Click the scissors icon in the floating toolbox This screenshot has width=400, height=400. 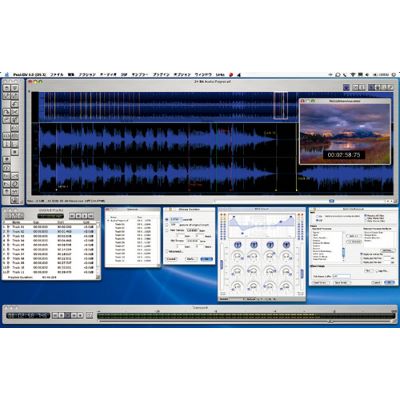pyautogui.click(x=15, y=112)
